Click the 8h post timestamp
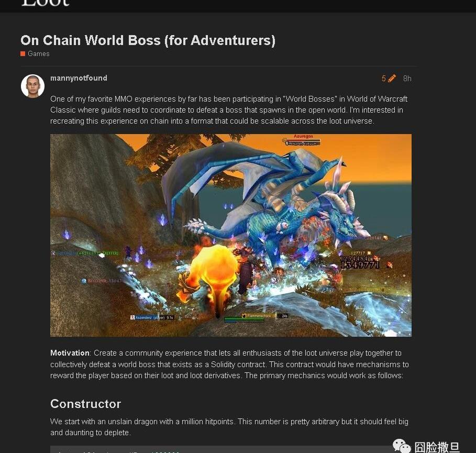The width and height of the screenshot is (476, 453). (407, 79)
